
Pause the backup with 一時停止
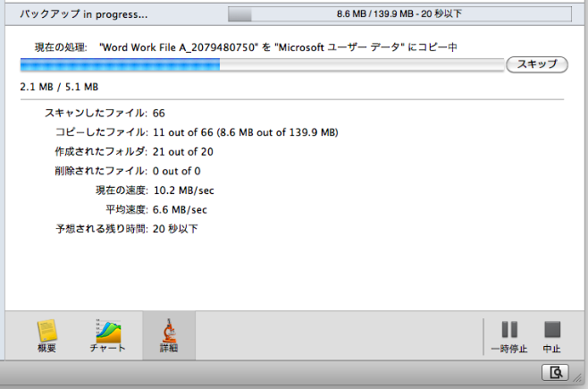tap(509, 336)
